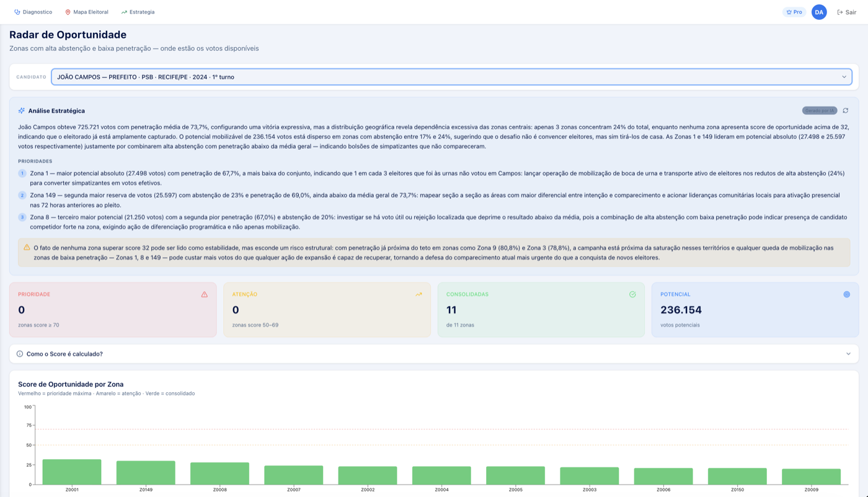The width and height of the screenshot is (868, 497).
Task: Switch to the Estrategia tab
Action: (x=138, y=12)
